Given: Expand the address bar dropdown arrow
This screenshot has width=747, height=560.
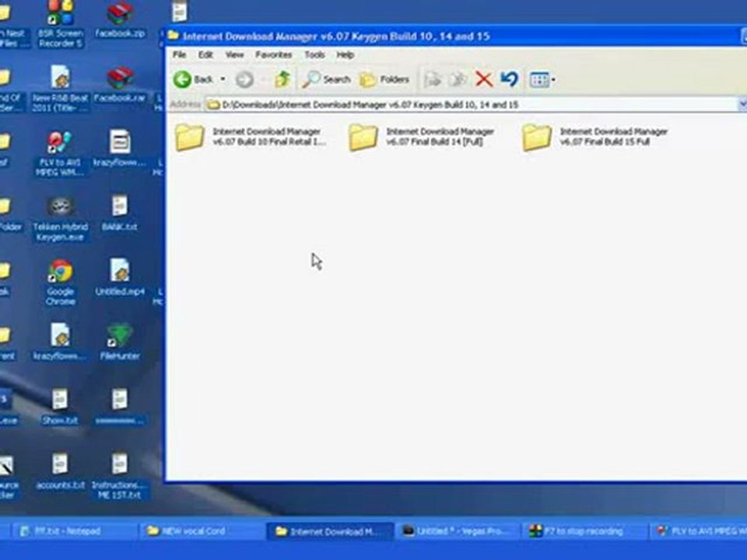Looking at the screenshot, I should click(x=742, y=105).
